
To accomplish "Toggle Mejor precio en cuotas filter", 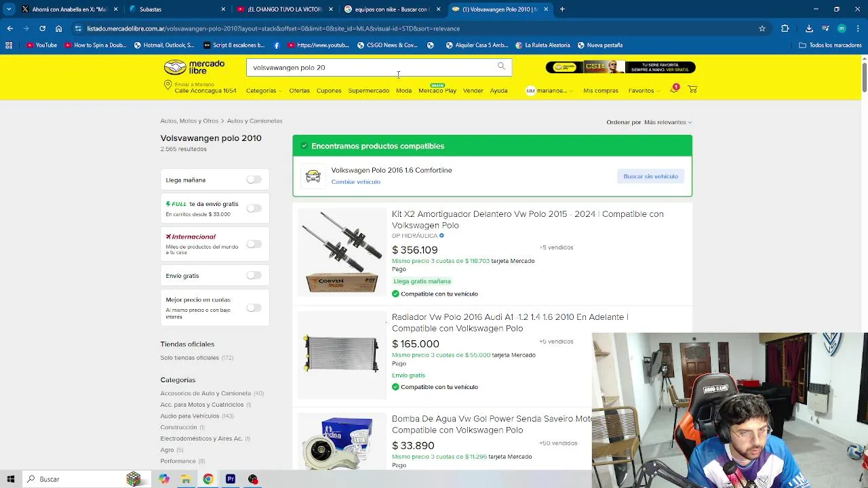I will (254, 308).
